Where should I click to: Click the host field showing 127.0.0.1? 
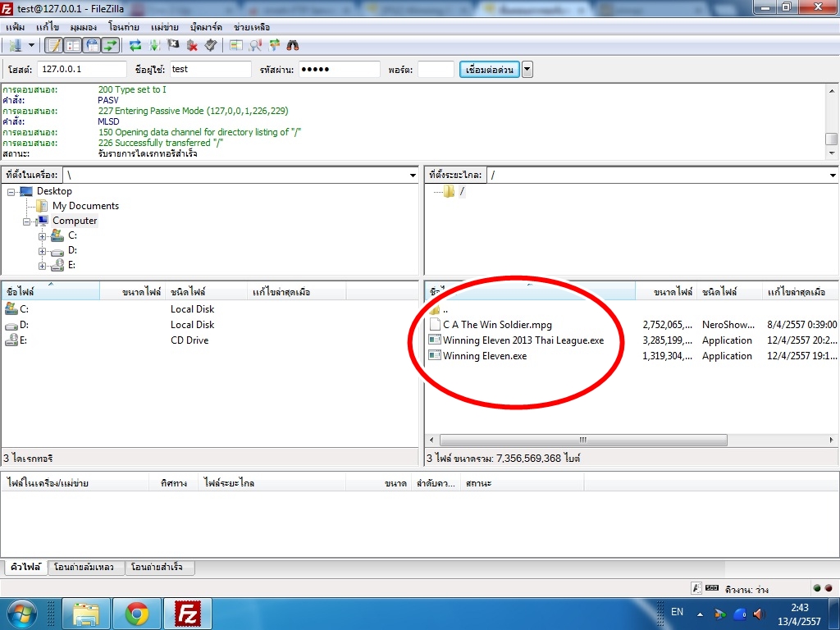81,69
